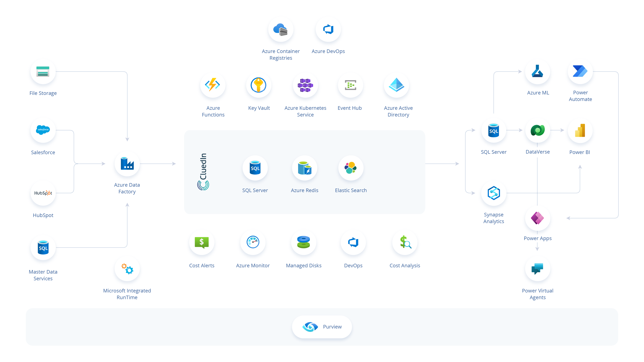Select the Salesforce cloud icon
This screenshot has width=644, height=362.
(43, 130)
